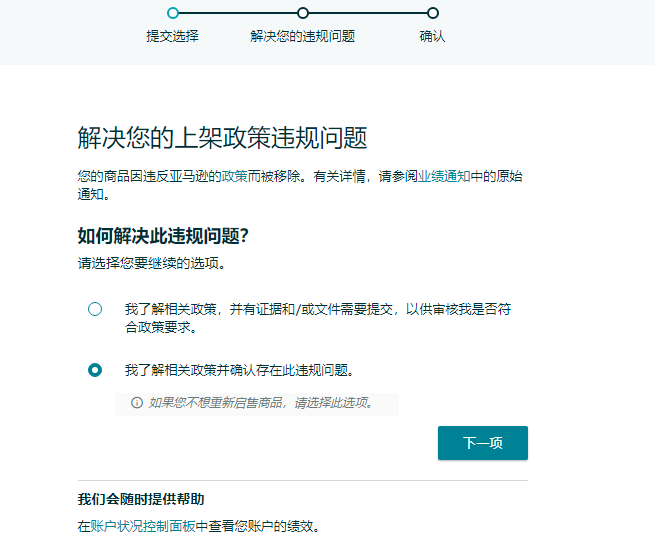
Task: Open the 政策 link
Action: click(x=235, y=176)
